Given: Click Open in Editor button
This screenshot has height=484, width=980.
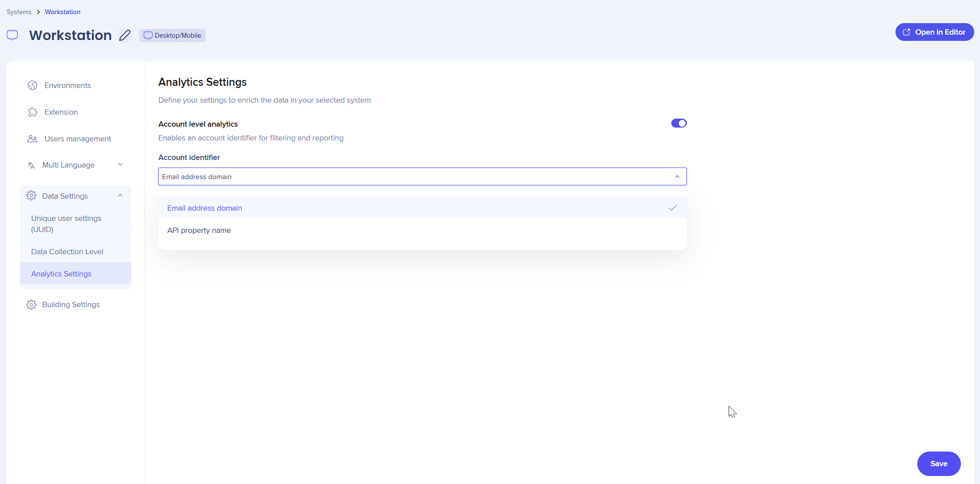Looking at the screenshot, I should [x=934, y=32].
